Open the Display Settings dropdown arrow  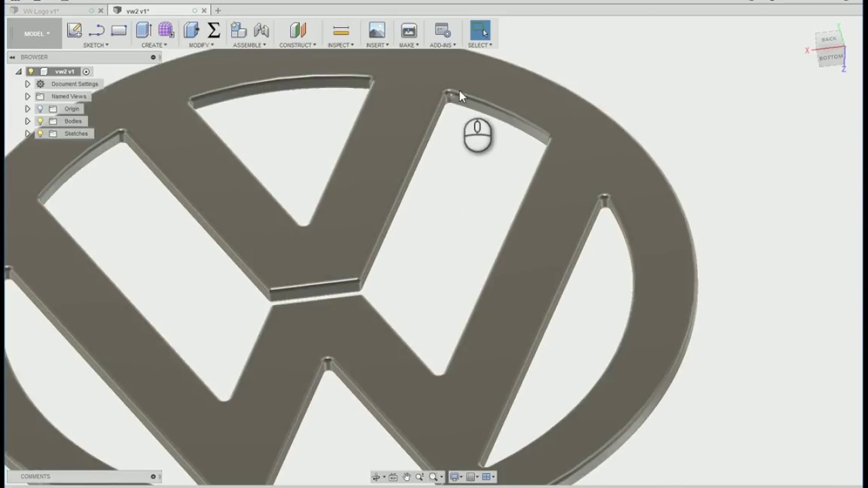coord(462,478)
